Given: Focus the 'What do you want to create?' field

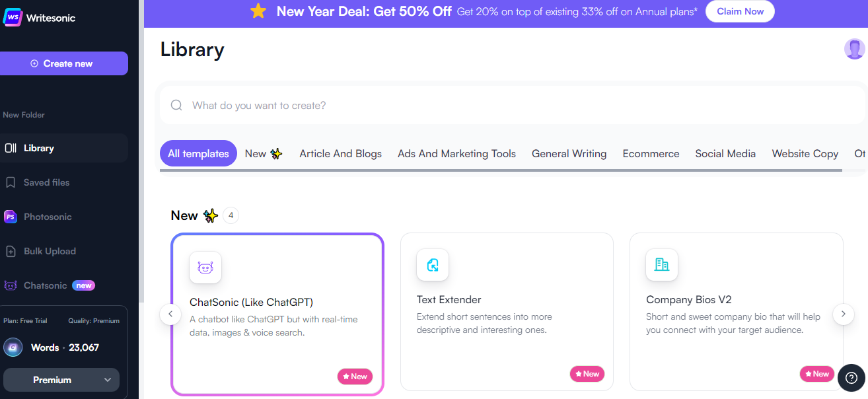Looking at the screenshot, I should [x=462, y=106].
